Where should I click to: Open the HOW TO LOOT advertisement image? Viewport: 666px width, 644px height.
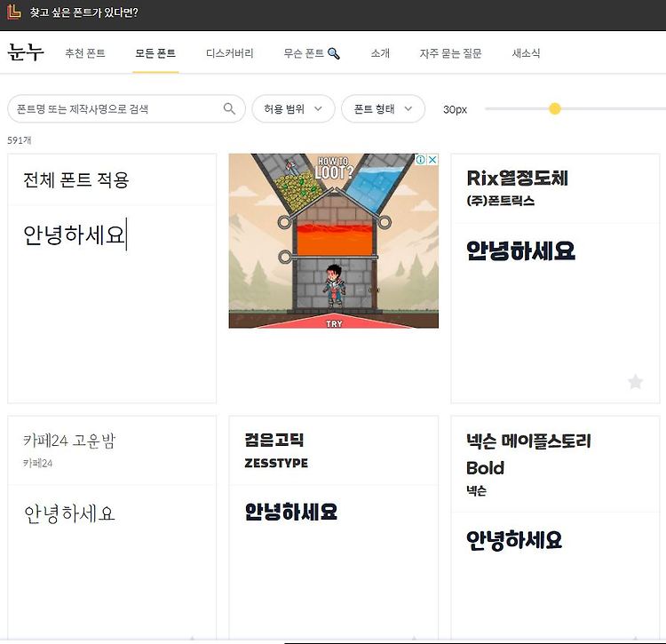pyautogui.click(x=333, y=241)
